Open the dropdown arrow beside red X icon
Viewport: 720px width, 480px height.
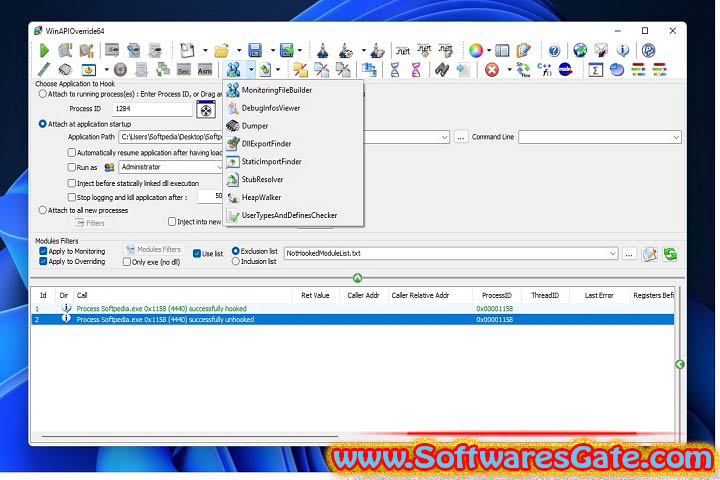tap(509, 70)
